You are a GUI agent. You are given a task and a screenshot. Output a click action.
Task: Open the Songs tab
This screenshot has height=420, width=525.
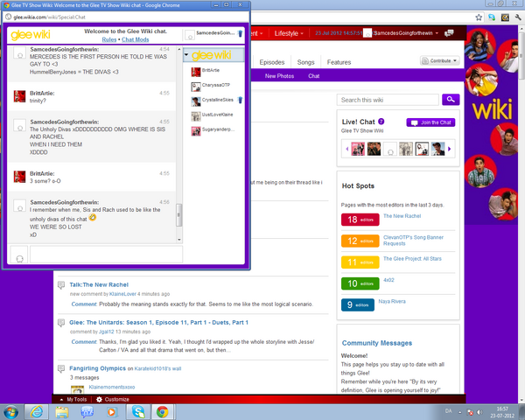click(x=305, y=62)
